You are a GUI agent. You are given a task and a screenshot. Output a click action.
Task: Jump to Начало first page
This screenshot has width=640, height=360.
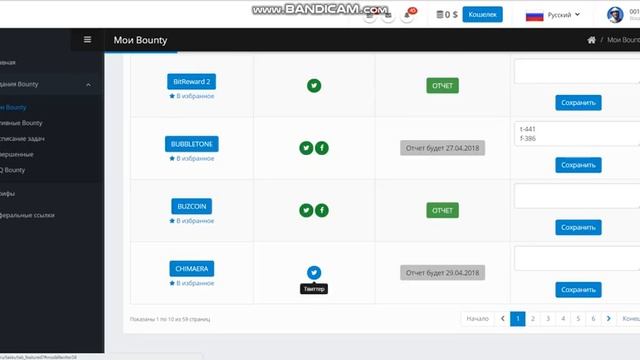point(478,319)
